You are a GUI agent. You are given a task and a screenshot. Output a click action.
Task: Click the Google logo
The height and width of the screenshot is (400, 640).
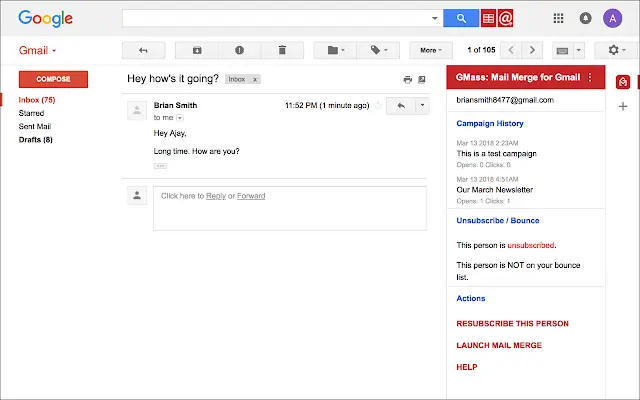(x=45, y=19)
